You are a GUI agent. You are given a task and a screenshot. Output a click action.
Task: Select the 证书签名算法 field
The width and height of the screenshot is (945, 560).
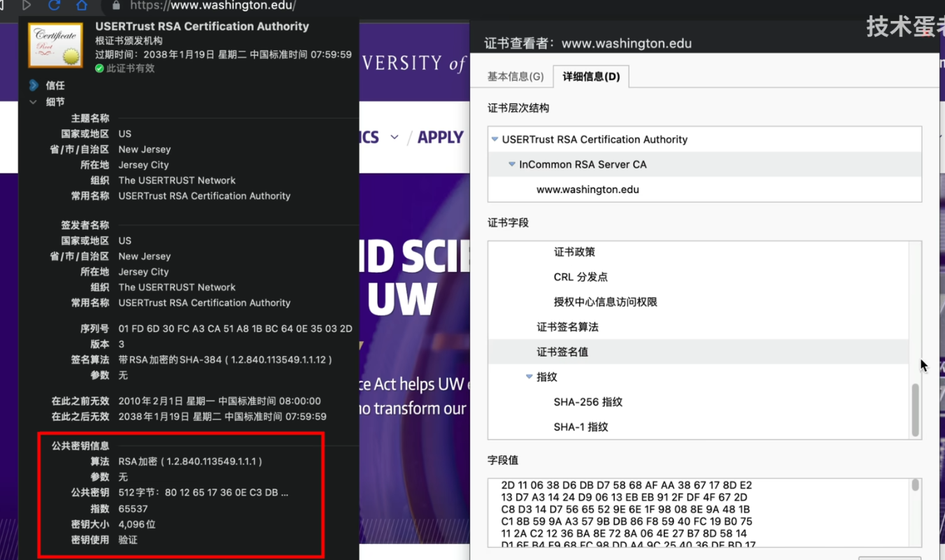(x=567, y=327)
